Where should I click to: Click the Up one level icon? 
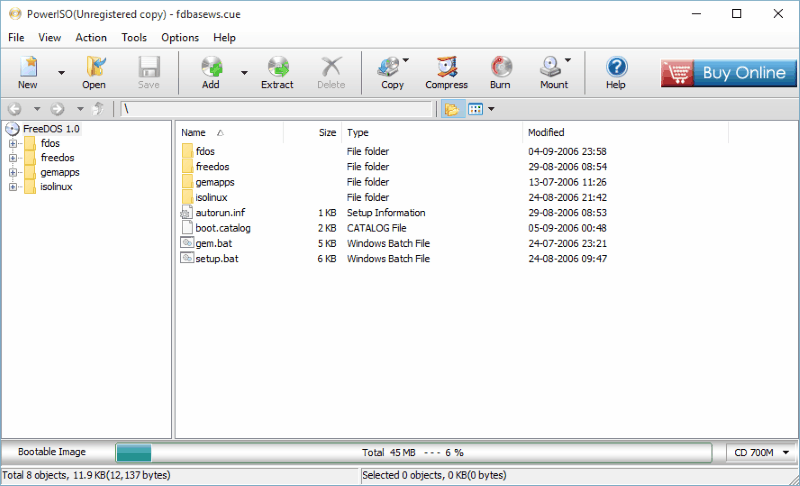click(x=98, y=109)
